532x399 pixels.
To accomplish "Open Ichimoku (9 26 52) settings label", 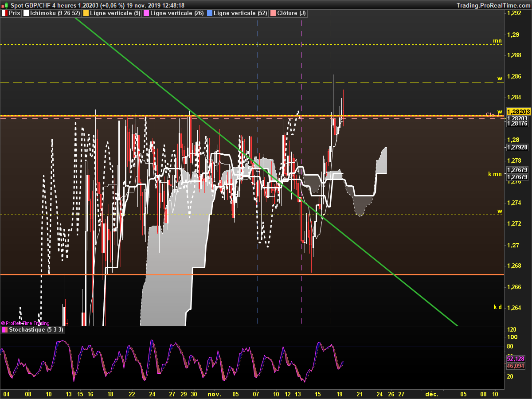I will pyautogui.click(x=55, y=13).
